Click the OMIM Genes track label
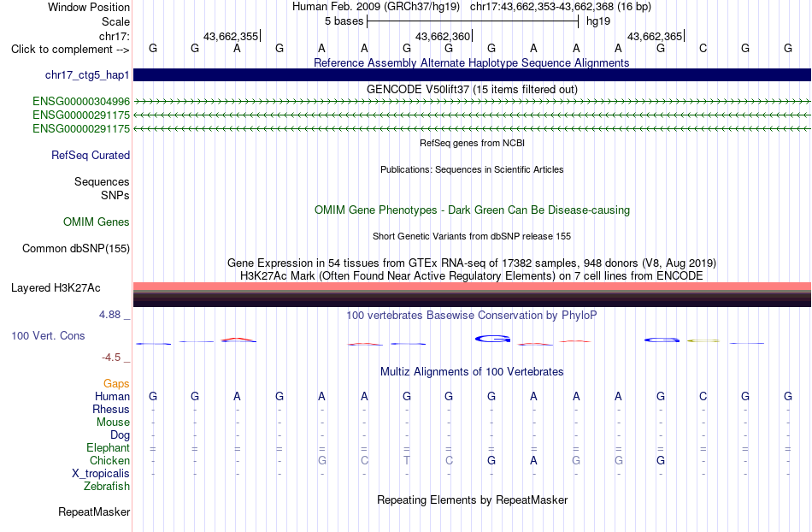Image resolution: width=812 pixels, height=532 pixels. coord(97,222)
